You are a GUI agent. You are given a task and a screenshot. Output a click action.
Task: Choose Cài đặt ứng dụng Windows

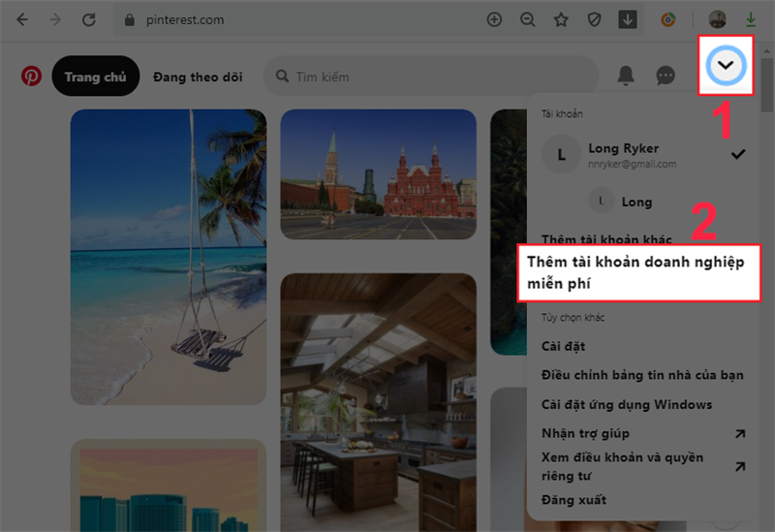(627, 404)
